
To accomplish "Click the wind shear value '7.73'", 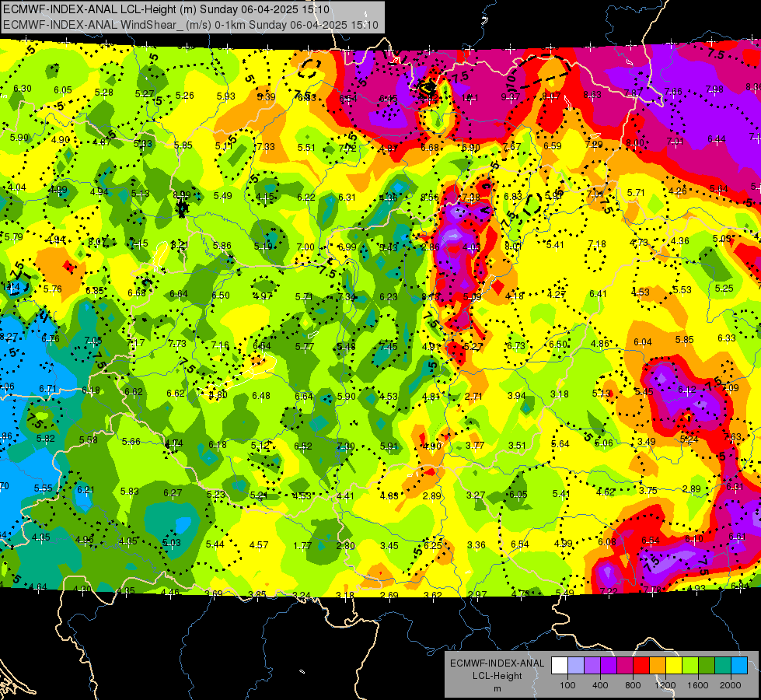I will tap(177, 344).
